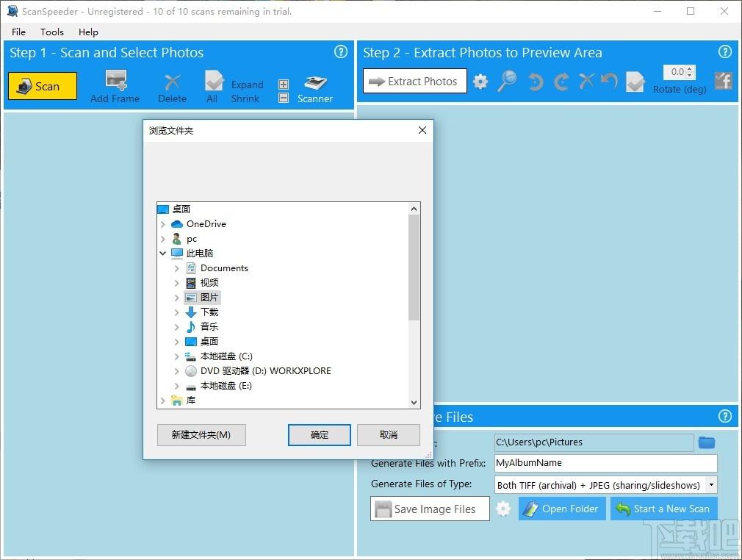Open Step 1 help question mark icon
Viewport: 742px width, 560px height.
coord(341,51)
